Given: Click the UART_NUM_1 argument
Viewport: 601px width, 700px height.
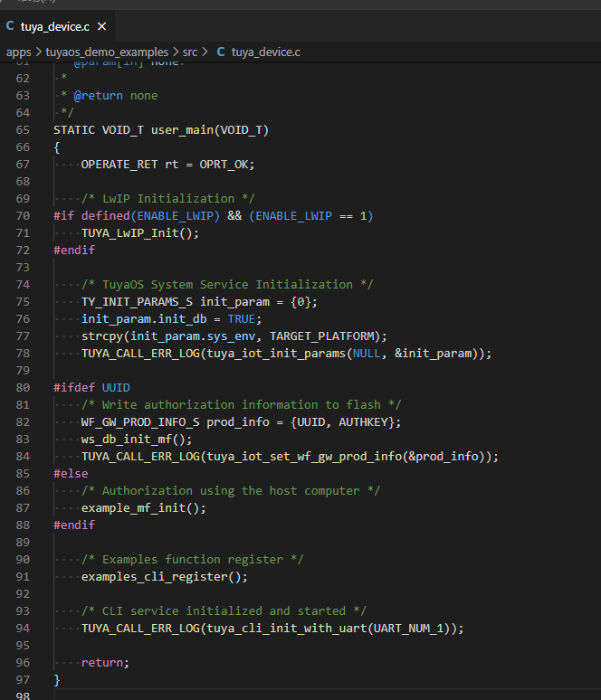Looking at the screenshot, I should (408, 629).
